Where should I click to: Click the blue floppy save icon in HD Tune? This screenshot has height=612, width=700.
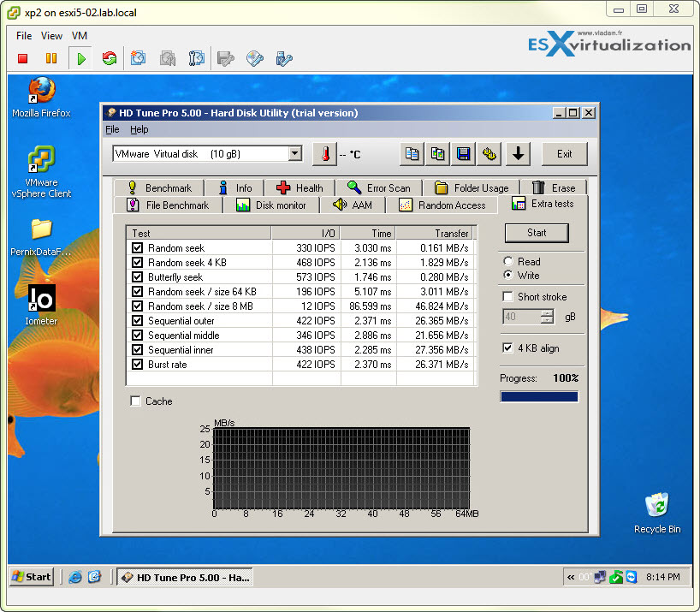[464, 154]
